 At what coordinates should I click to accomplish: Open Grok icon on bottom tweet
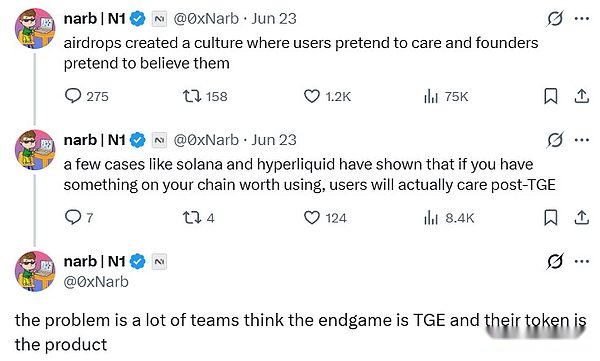(x=554, y=261)
